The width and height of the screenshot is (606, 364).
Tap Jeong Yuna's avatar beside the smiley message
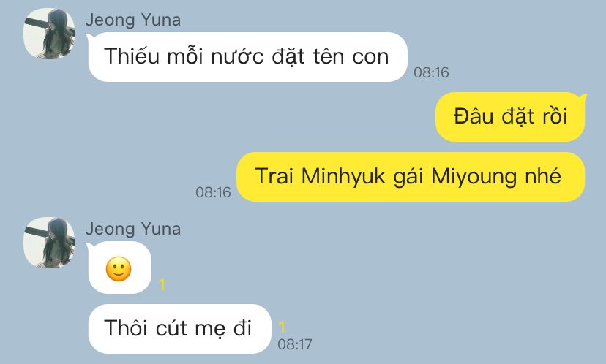[49, 243]
